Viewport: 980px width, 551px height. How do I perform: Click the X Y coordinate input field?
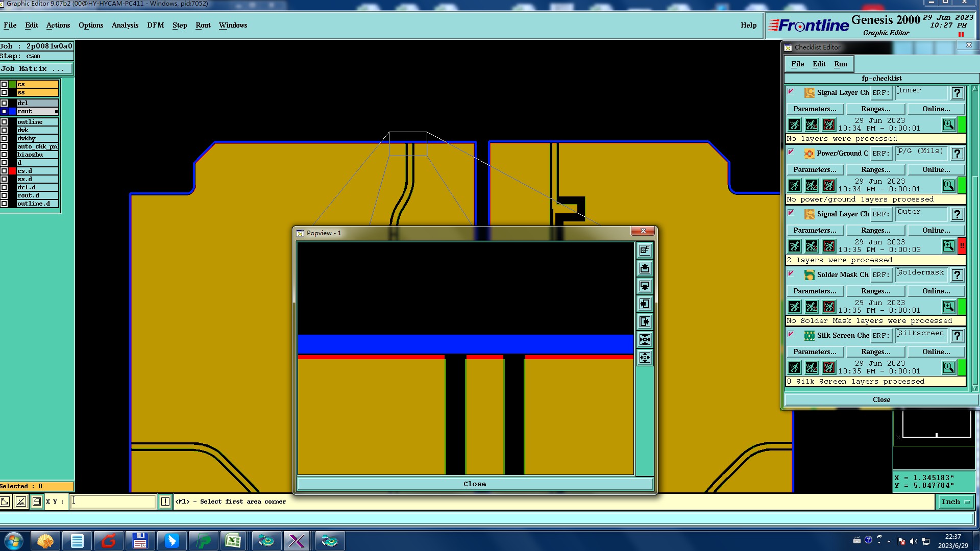click(113, 502)
